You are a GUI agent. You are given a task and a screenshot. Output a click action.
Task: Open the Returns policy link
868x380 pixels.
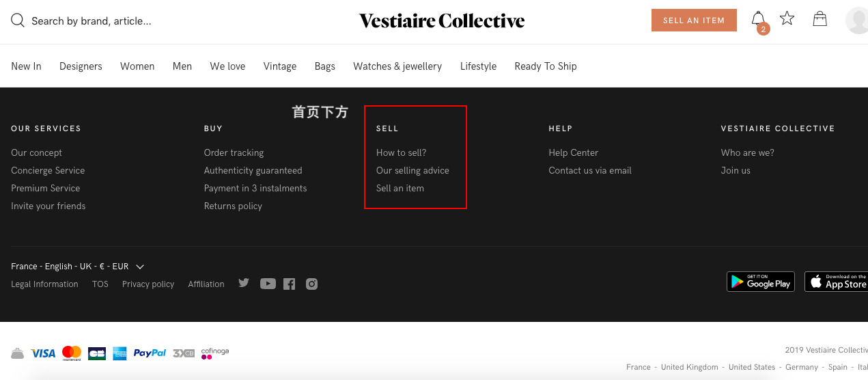point(233,206)
